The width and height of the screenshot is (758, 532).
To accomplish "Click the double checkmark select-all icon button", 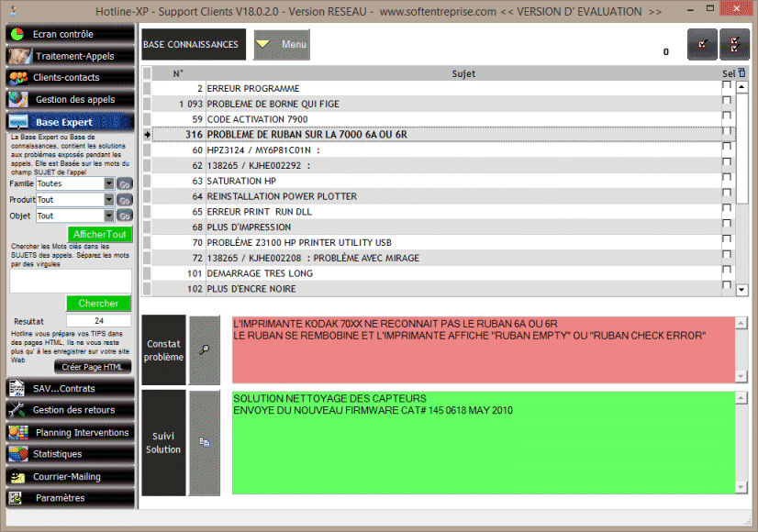I will 735,43.
